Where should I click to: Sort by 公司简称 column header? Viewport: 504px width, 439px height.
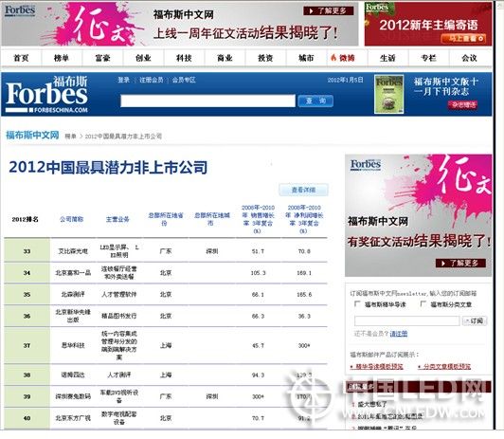pos(72,219)
